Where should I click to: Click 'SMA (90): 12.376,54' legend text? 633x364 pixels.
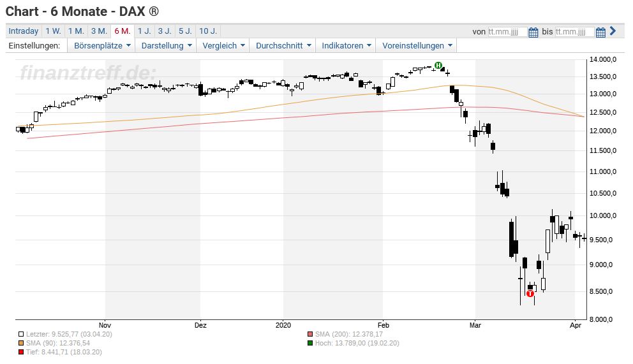coord(58,343)
